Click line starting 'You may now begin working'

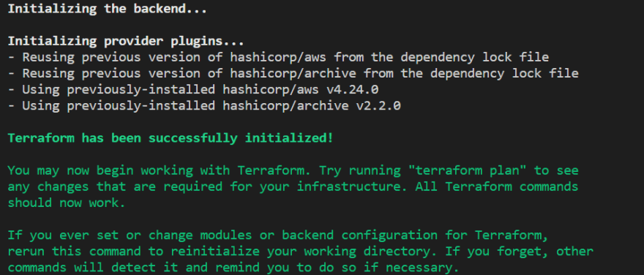point(293,170)
